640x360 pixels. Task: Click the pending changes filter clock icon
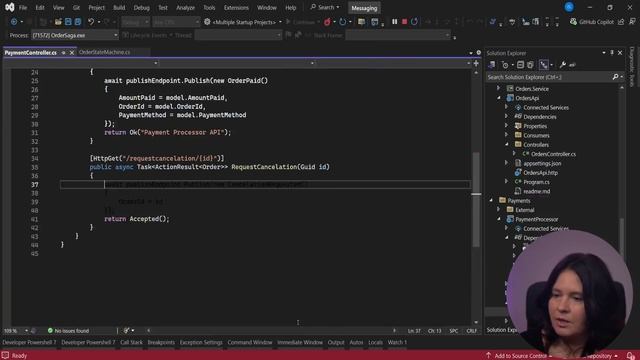point(505,65)
